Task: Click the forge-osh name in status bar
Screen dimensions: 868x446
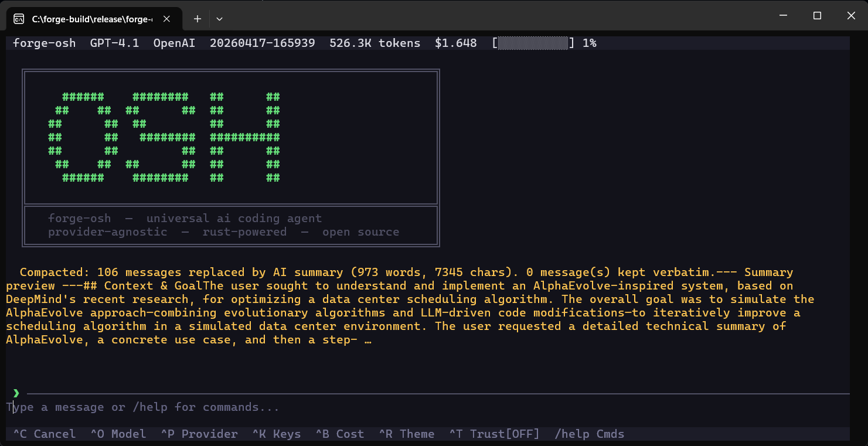Action: (x=45, y=43)
